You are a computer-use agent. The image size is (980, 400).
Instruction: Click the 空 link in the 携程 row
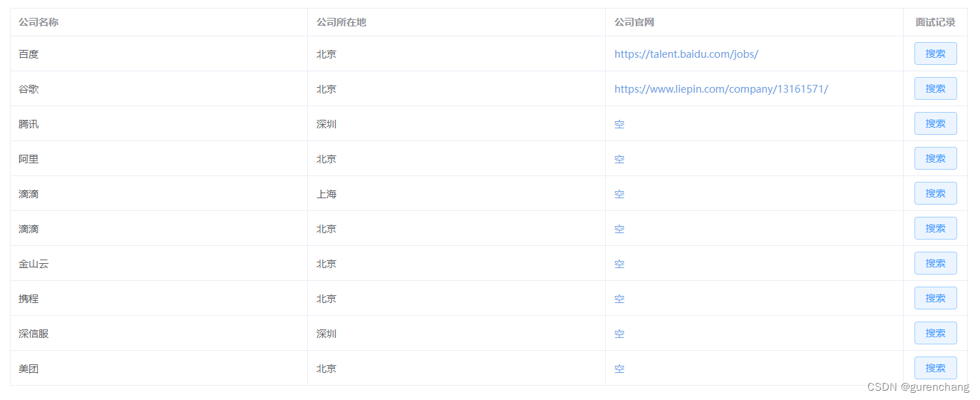619,299
